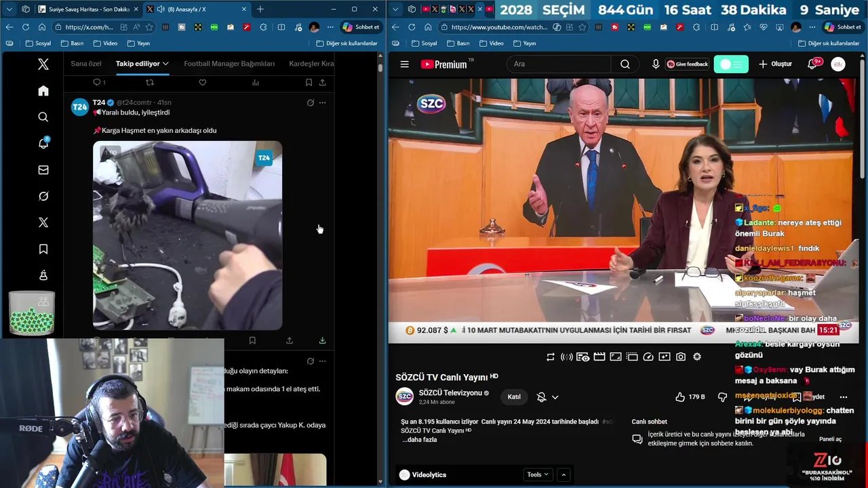Switch to Kardeşler Kıra list tab

pos(311,64)
